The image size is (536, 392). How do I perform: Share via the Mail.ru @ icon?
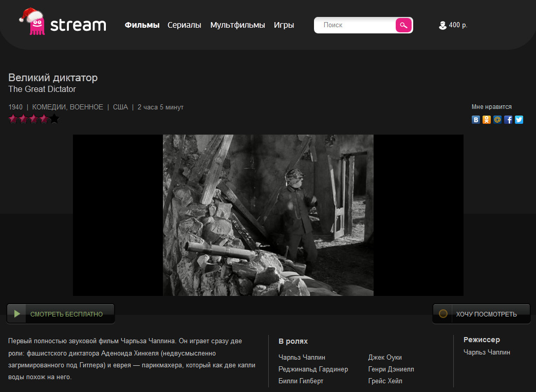point(497,120)
